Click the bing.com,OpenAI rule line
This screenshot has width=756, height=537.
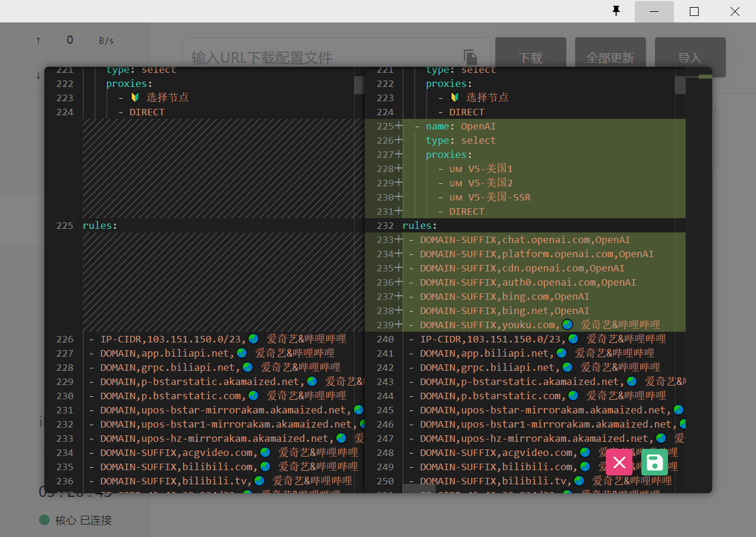coord(499,296)
